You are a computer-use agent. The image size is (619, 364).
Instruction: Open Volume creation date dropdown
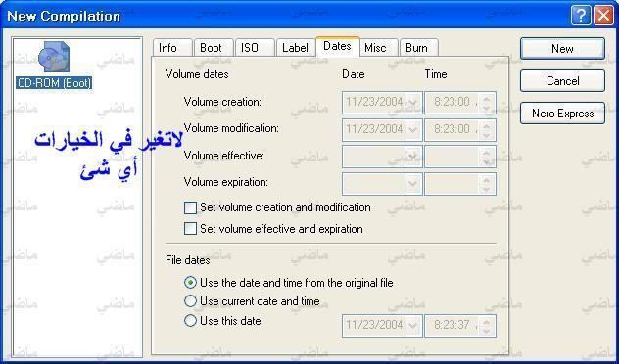point(413,103)
